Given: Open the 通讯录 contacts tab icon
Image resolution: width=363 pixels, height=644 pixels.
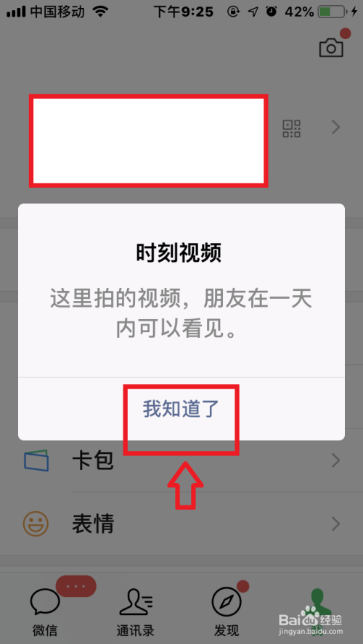Looking at the screenshot, I should [x=136, y=602].
